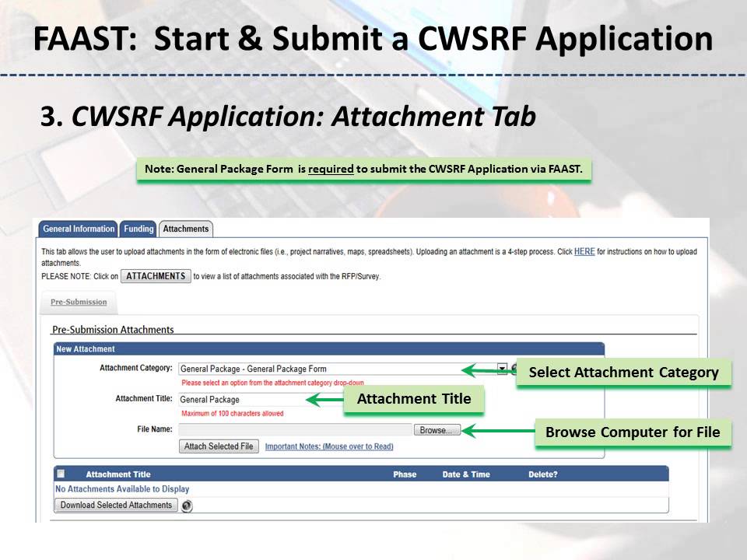The height and width of the screenshot is (560, 747).
Task: Click the Delete? column header
Action: [542, 474]
